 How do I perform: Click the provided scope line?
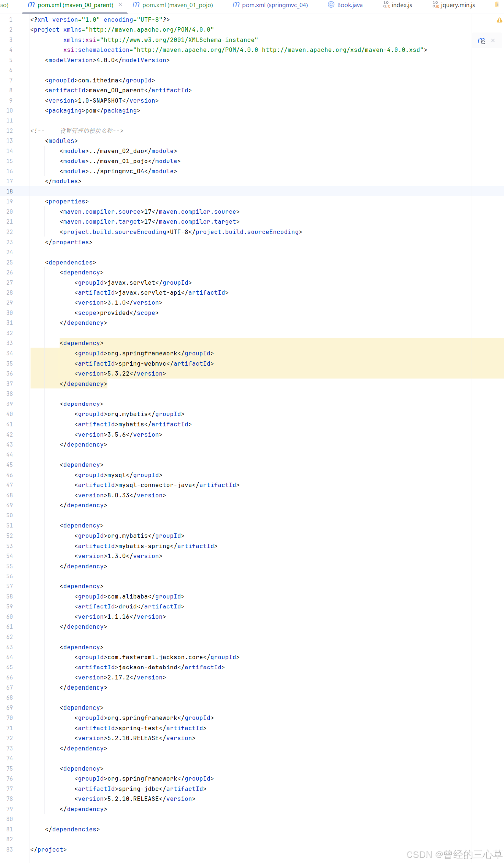[x=117, y=313]
